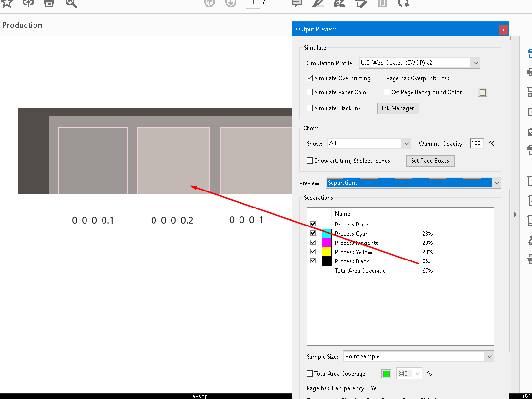The image size is (532, 399).
Task: Click the Warning Opacity input field
Action: (477, 143)
